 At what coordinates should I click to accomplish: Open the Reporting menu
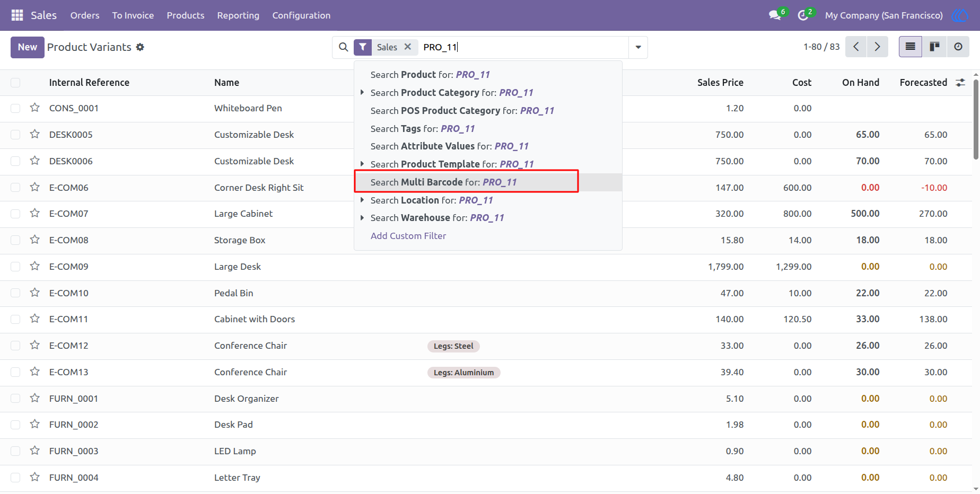pyautogui.click(x=238, y=15)
